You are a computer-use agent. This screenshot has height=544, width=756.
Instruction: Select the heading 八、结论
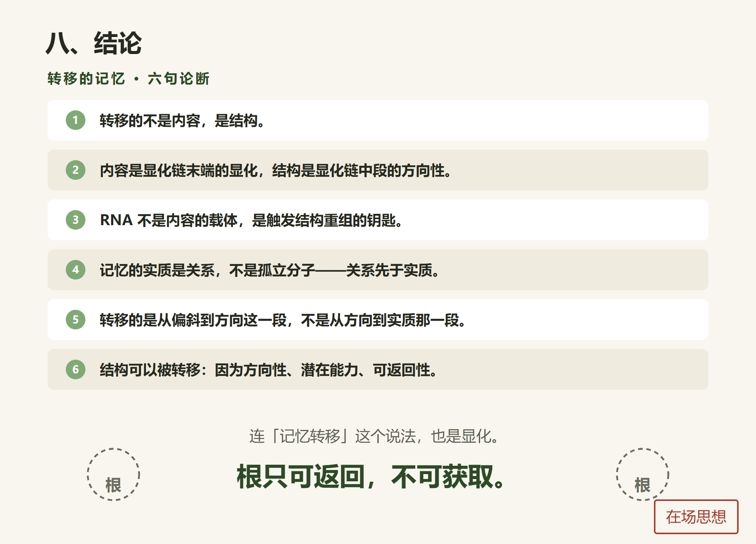click(x=94, y=43)
